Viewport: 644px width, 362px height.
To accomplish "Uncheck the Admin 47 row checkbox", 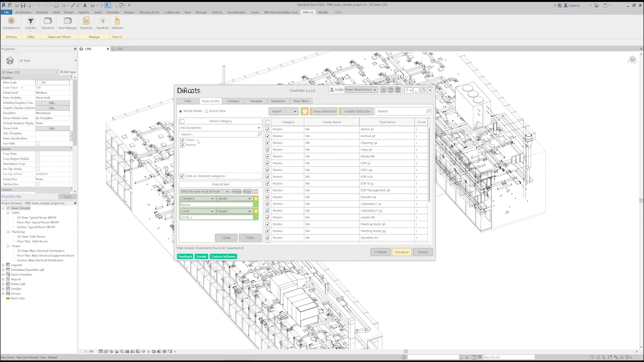I will 268,129.
